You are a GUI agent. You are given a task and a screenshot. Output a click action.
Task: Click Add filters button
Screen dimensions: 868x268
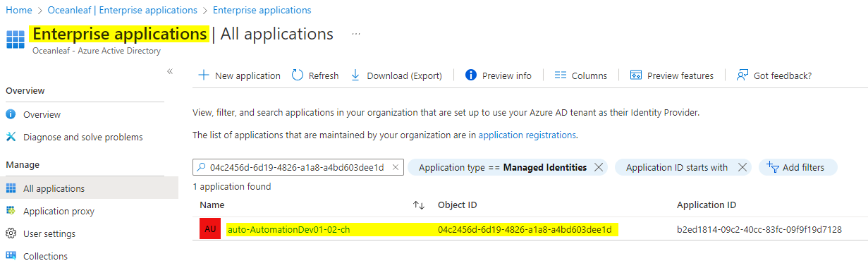(x=797, y=167)
